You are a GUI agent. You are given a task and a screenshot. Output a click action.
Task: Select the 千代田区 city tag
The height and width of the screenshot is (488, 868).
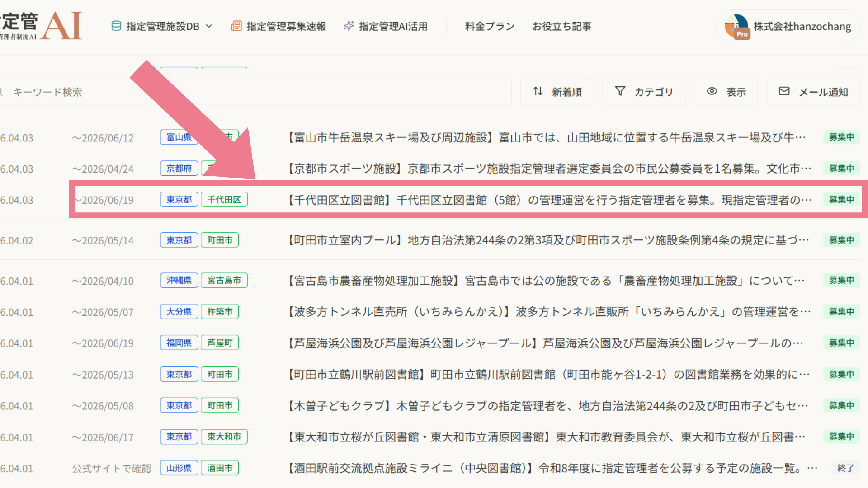[x=224, y=199]
